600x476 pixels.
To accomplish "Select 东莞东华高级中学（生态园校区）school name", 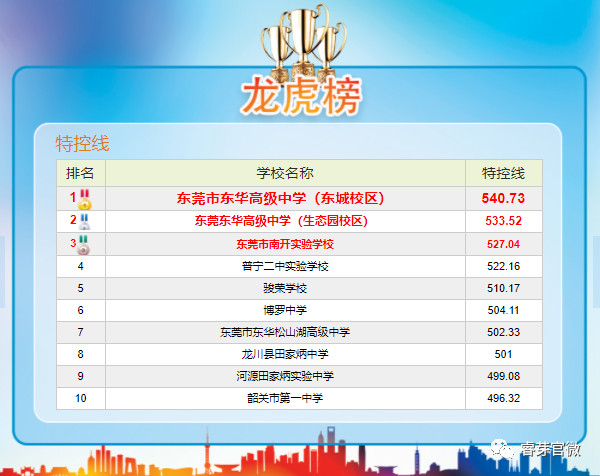I will [281, 221].
